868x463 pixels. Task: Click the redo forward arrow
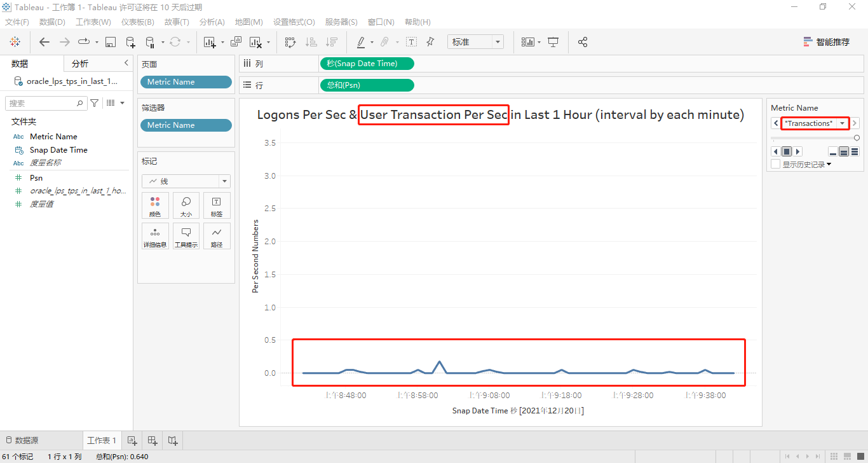point(65,42)
